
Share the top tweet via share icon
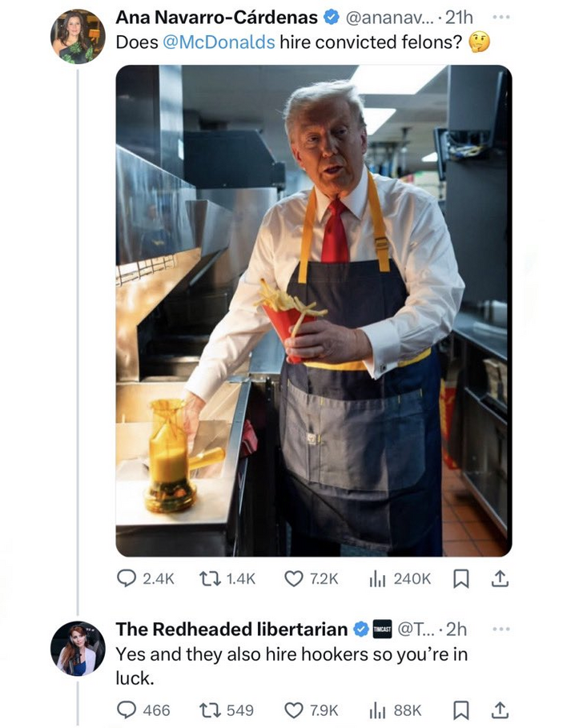coord(500,579)
